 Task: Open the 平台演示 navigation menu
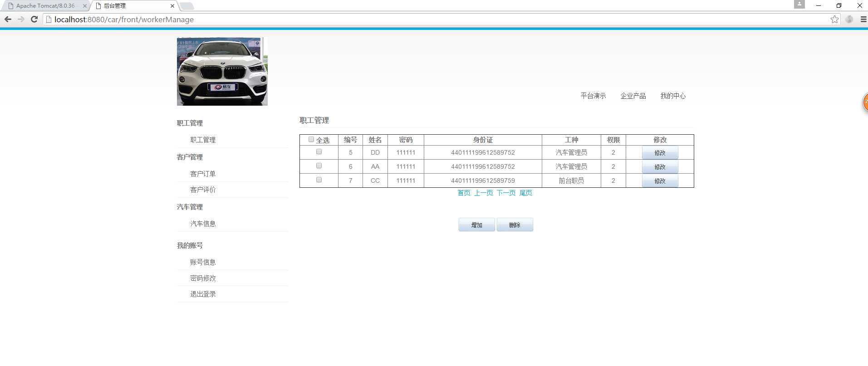(x=593, y=96)
